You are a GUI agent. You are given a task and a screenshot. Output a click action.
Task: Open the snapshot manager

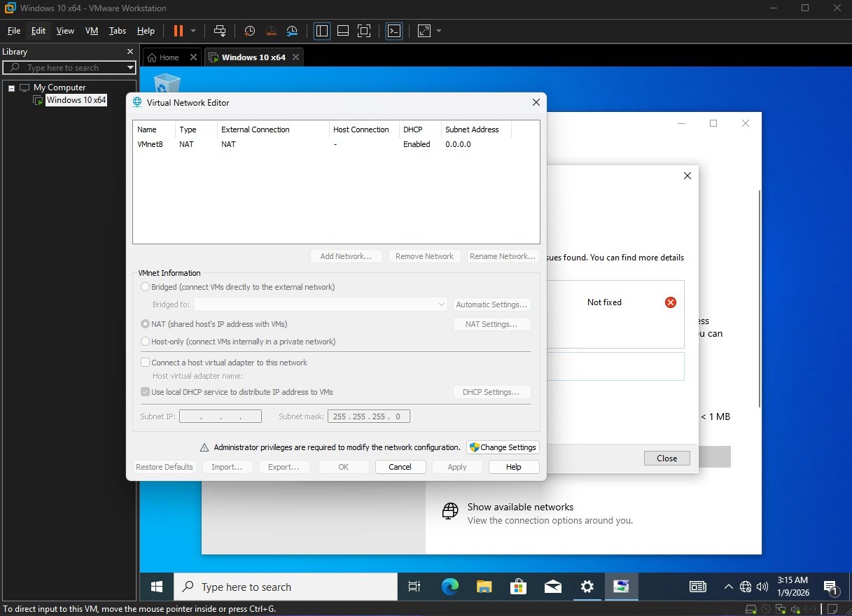tap(292, 31)
